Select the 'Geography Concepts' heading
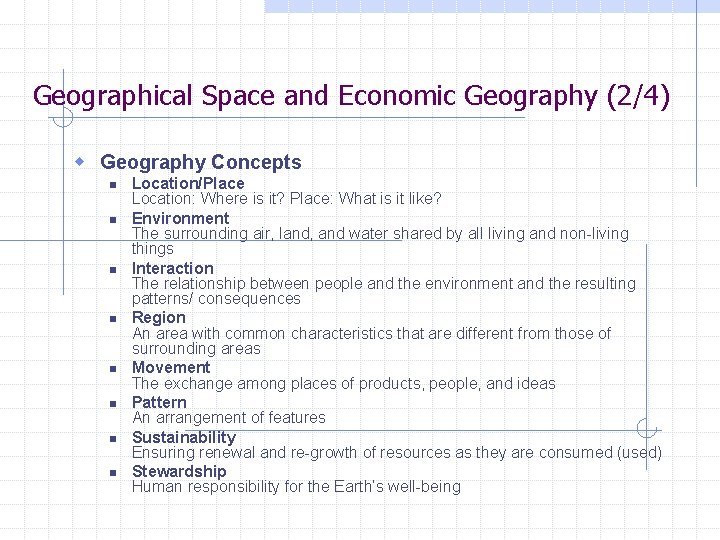This screenshot has height=540, width=720. 201,162
